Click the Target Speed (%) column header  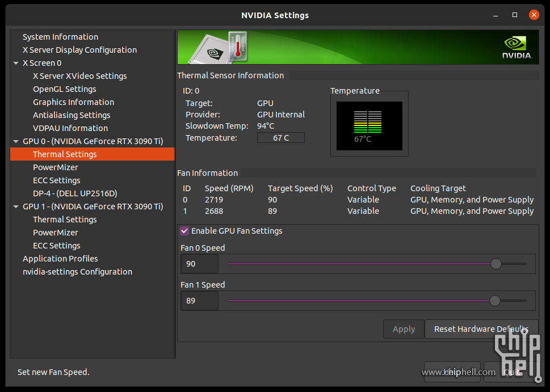[x=300, y=188]
